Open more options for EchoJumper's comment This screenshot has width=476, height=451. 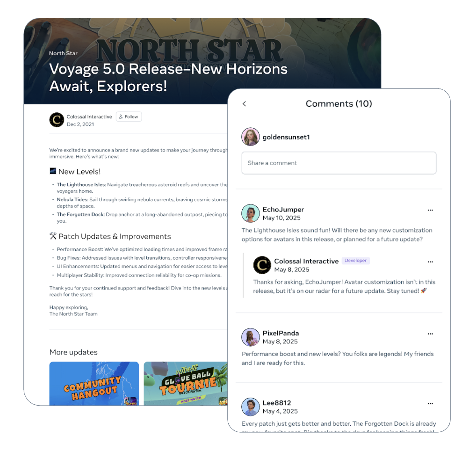pos(430,210)
